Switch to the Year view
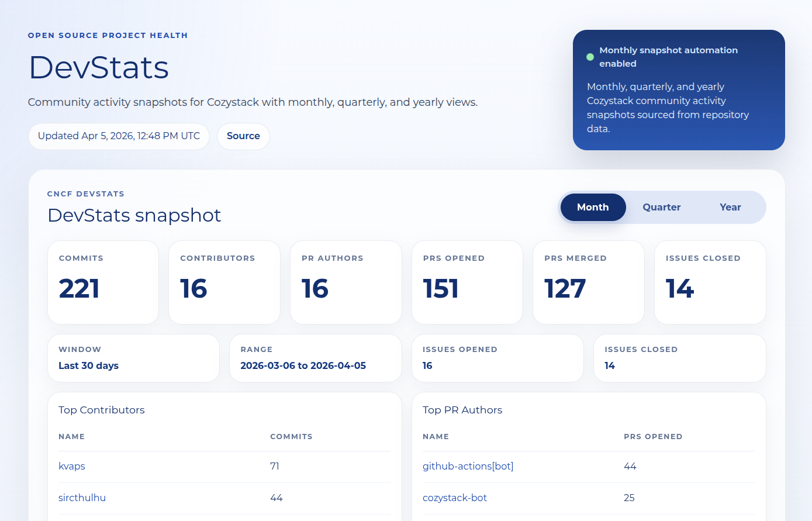 (x=730, y=207)
